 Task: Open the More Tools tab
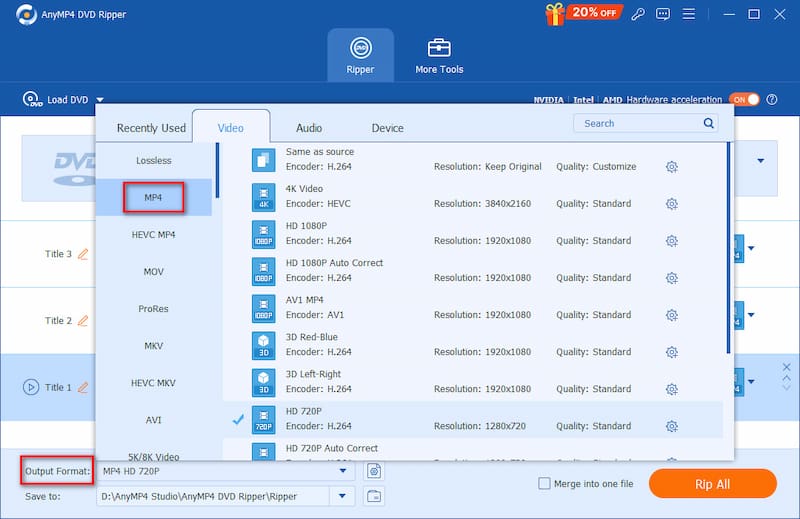pos(439,56)
